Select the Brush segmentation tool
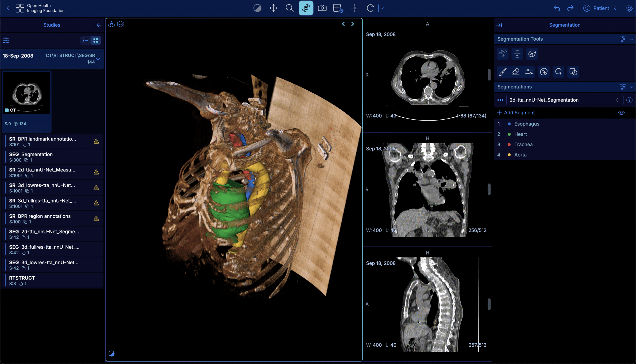Viewport: 636px width, 364px height. coord(503,72)
